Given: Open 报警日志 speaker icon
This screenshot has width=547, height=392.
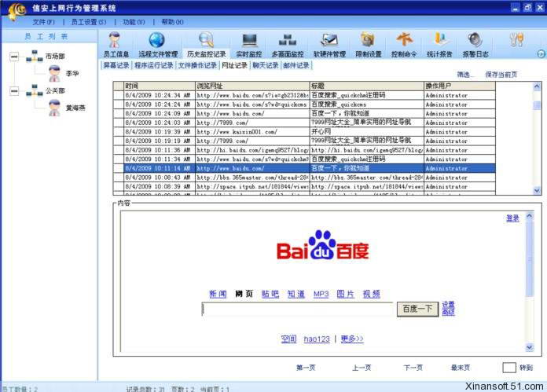Looking at the screenshot, I should tap(475, 44).
